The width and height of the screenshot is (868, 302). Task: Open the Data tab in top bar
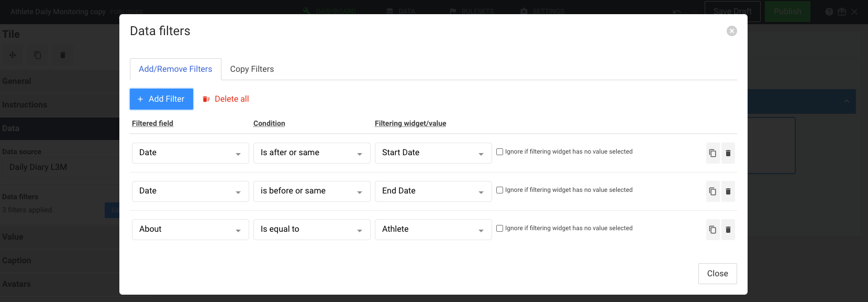(x=401, y=11)
